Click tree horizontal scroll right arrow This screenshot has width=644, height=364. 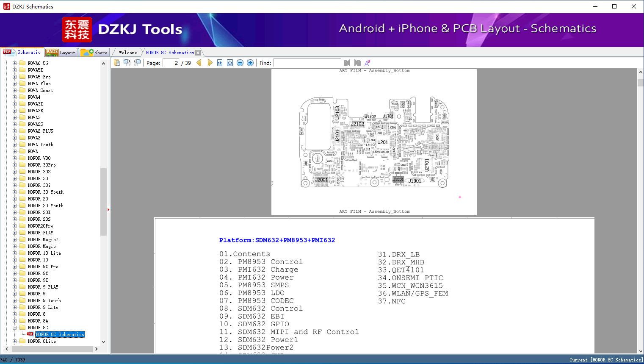click(97, 349)
